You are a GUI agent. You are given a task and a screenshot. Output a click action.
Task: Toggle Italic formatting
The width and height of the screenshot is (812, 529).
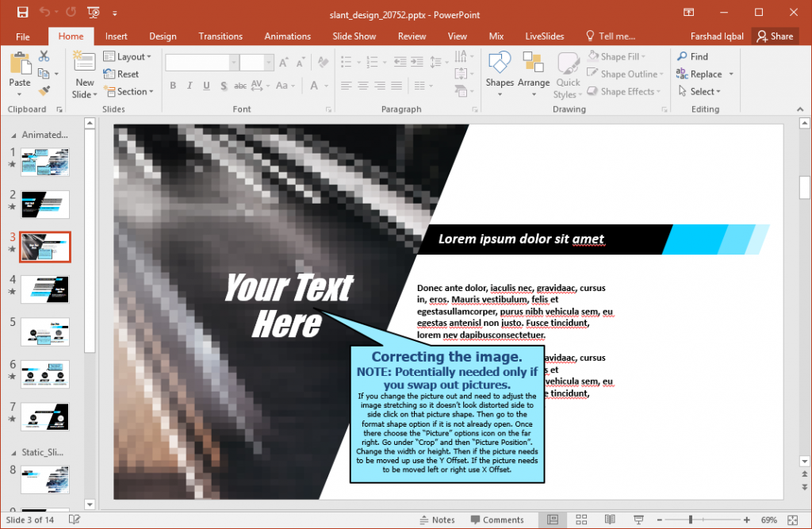point(189,85)
